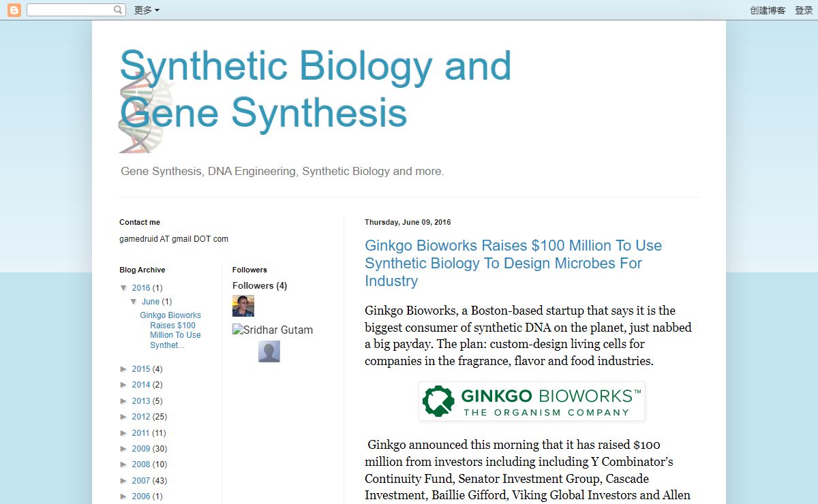Viewport: 818px width, 504px height.
Task: Click the first follower's photo avatar
Action: pyautogui.click(x=243, y=306)
